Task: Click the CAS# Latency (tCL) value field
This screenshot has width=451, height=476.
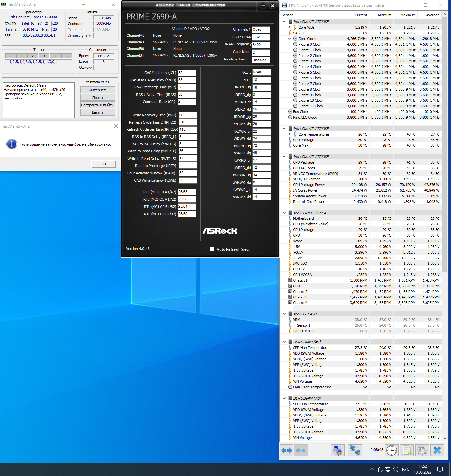Action: point(187,73)
